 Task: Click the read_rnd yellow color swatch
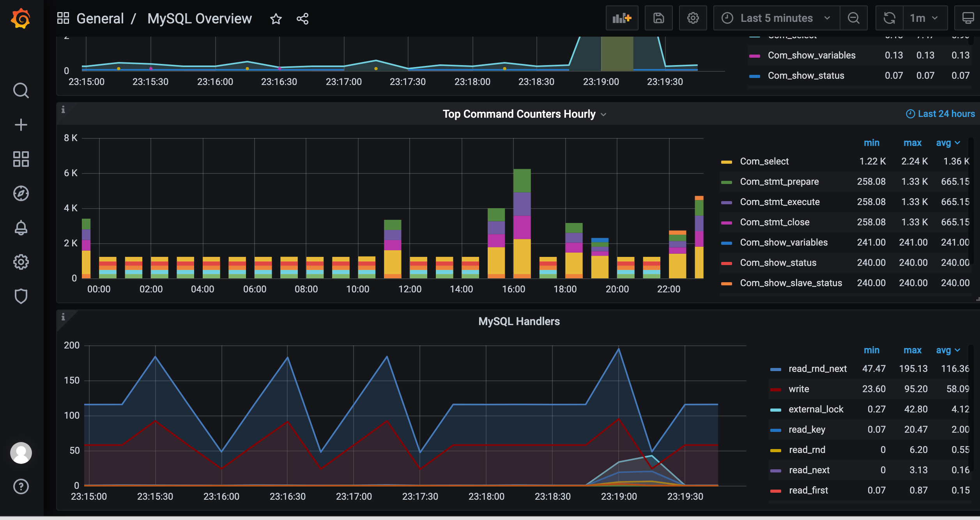click(x=776, y=450)
